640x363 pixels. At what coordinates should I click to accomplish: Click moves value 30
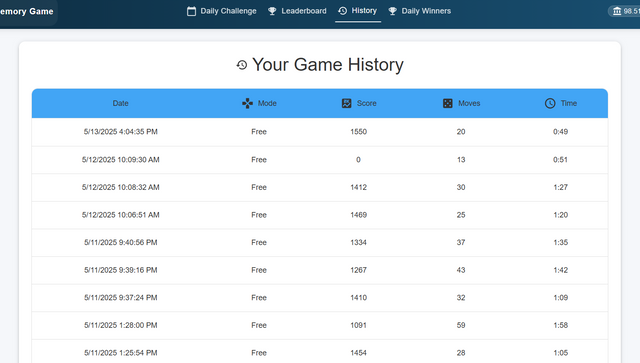point(461,187)
